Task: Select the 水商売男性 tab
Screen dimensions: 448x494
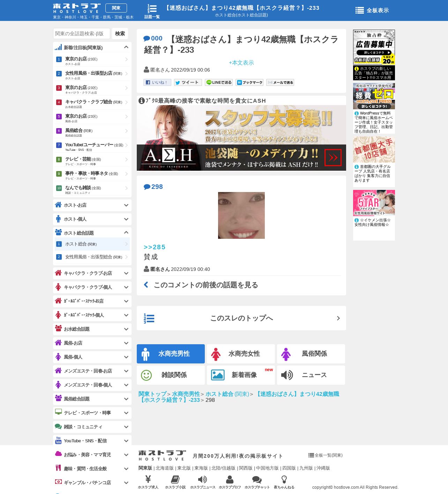Action: (171, 354)
